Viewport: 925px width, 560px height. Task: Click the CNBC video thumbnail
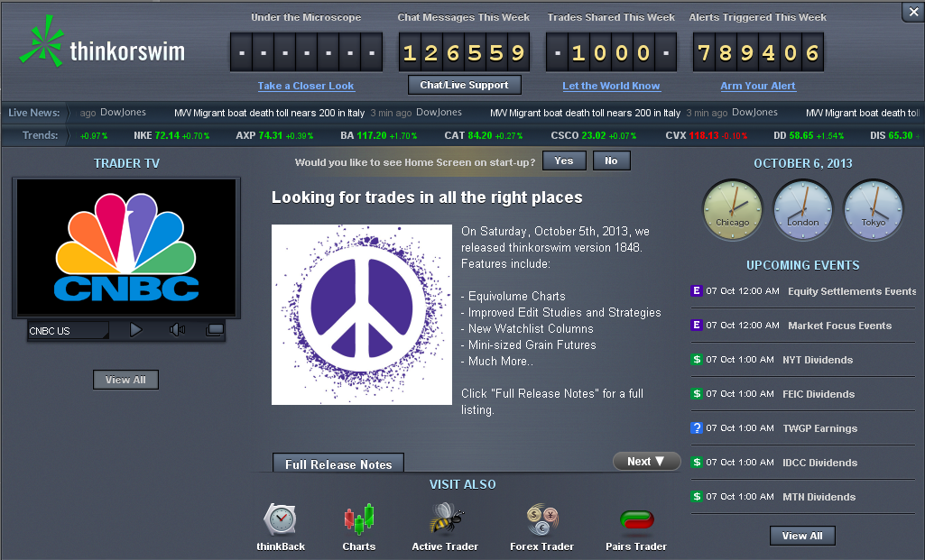[126, 248]
